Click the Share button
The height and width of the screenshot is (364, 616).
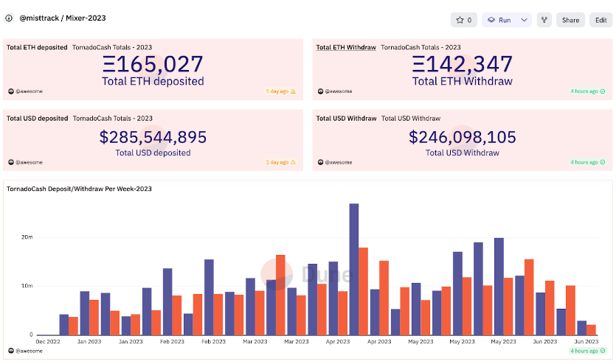pyautogui.click(x=570, y=20)
